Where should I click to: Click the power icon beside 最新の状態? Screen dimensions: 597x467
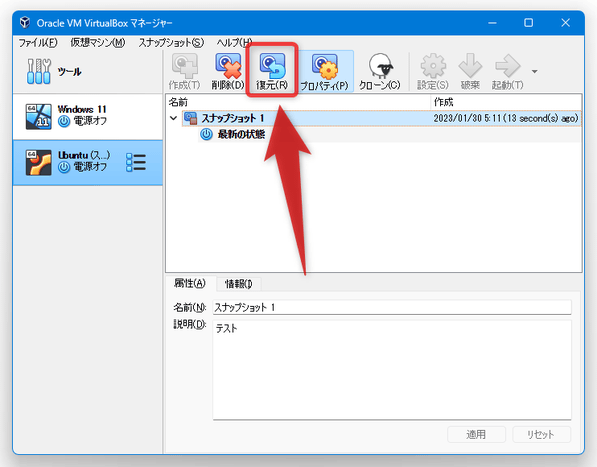click(206, 134)
